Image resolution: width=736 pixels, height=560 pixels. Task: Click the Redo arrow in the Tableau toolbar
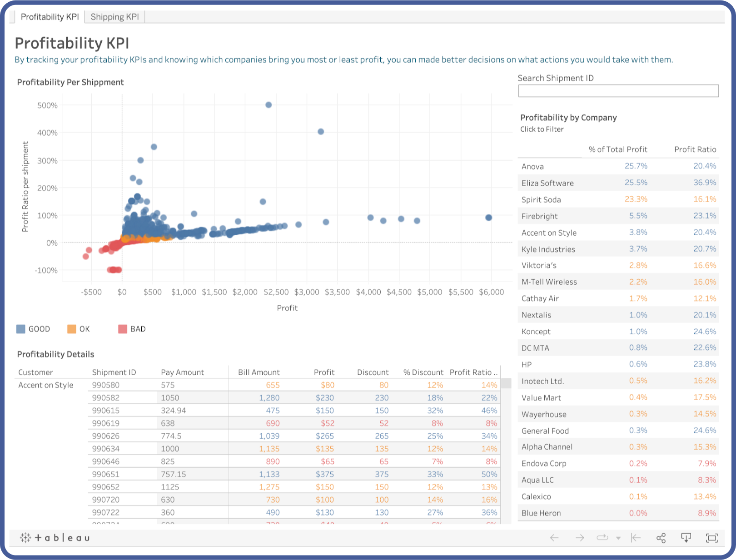pyautogui.click(x=579, y=538)
